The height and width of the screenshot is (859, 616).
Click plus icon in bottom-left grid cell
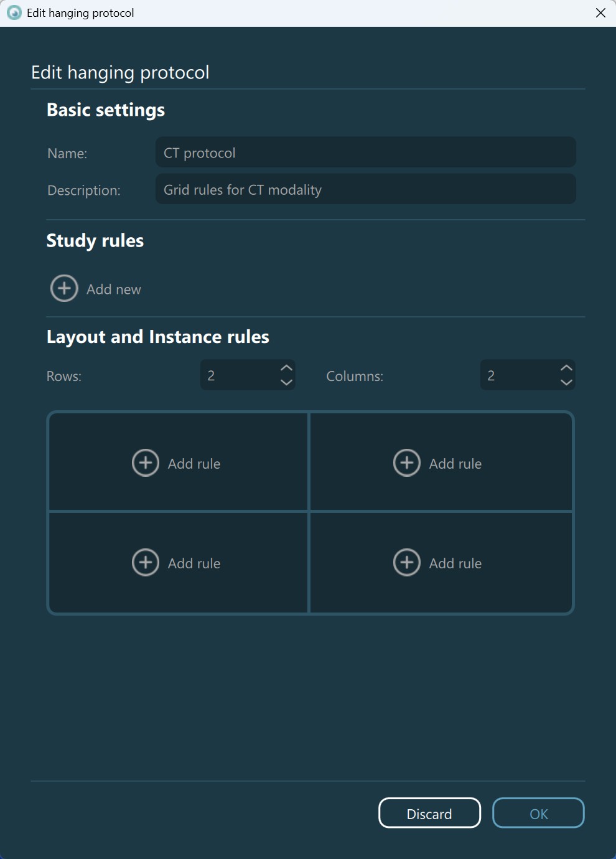146,563
